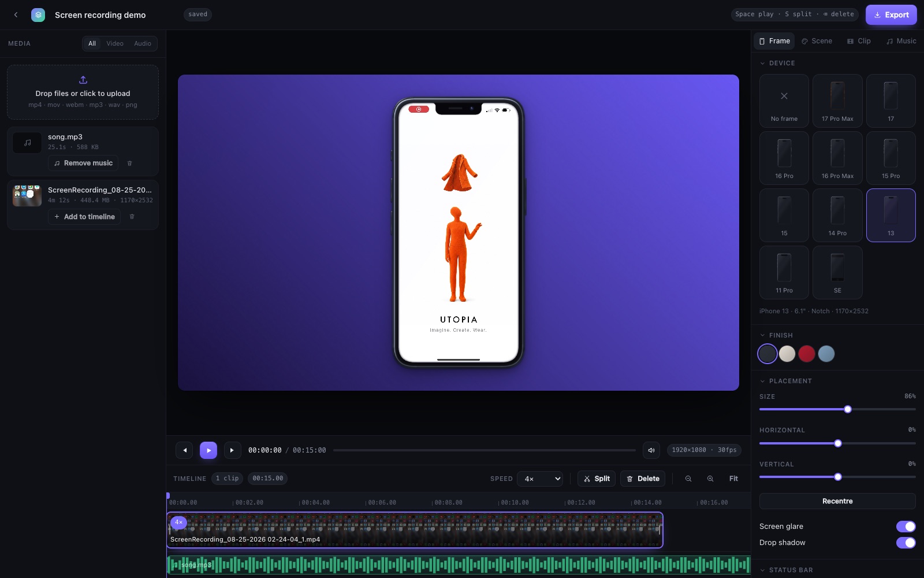Select the song.mp3 audio track waveform
Screen dimensions: 924x578
pyautogui.click(x=459, y=565)
